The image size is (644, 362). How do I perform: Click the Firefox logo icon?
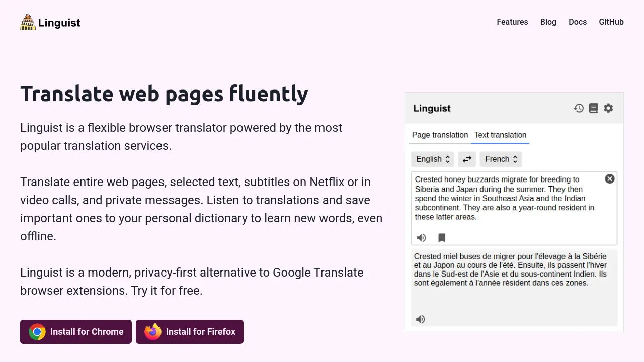[153, 332]
